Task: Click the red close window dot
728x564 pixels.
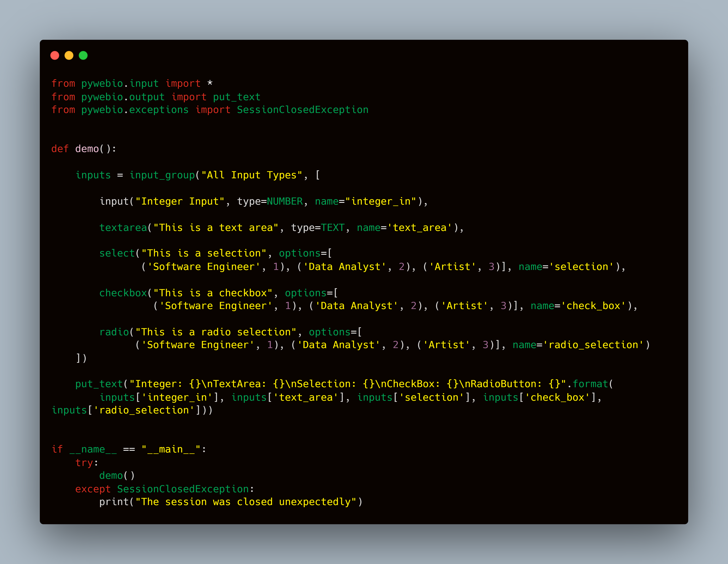Action: 55,55
